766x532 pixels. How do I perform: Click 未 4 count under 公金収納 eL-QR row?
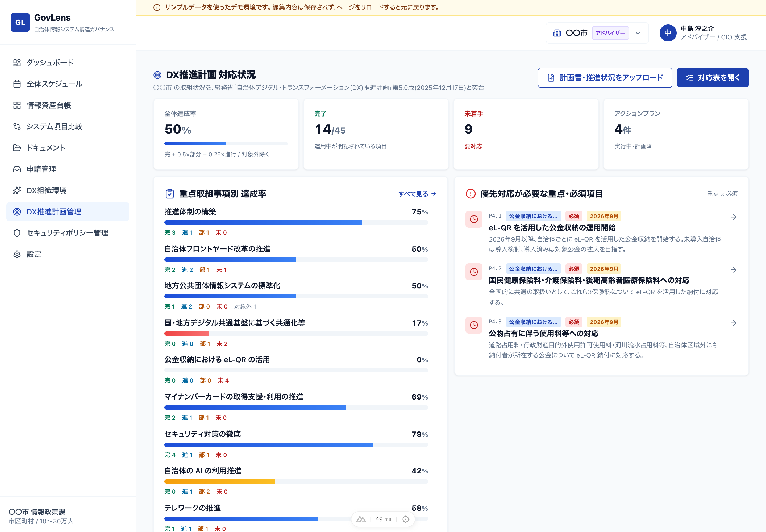tap(223, 380)
